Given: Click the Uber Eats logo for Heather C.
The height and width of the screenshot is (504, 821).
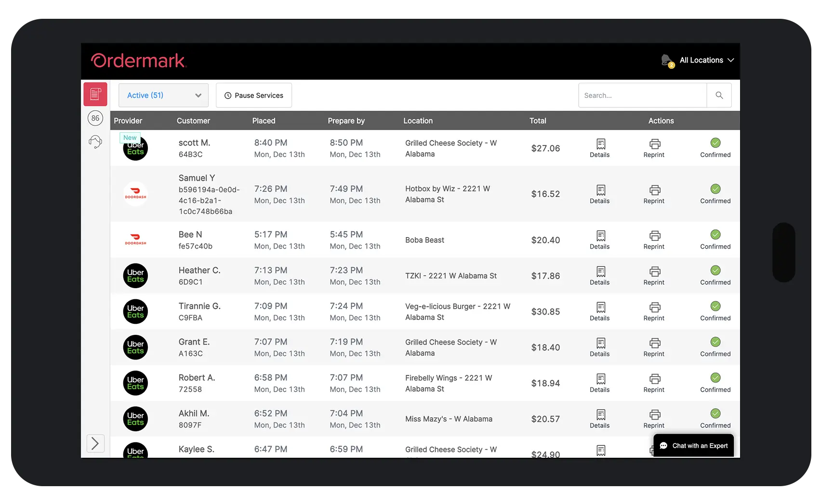Looking at the screenshot, I should 135,276.
